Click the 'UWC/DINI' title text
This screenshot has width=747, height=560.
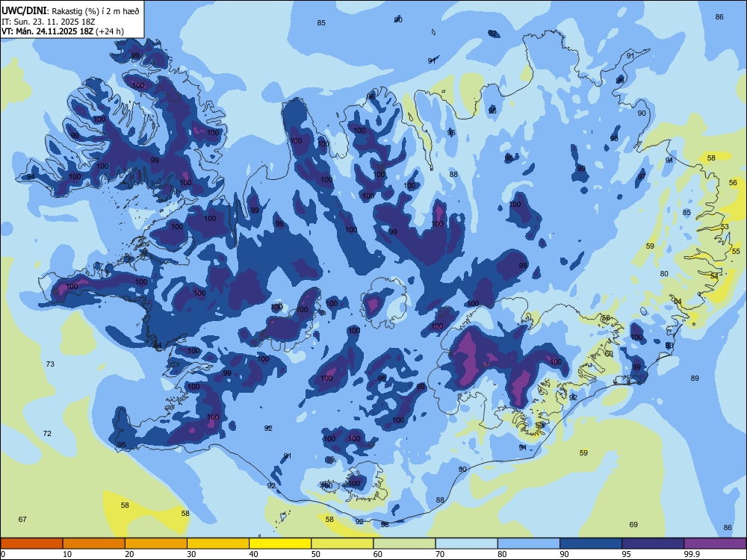pyautogui.click(x=23, y=10)
